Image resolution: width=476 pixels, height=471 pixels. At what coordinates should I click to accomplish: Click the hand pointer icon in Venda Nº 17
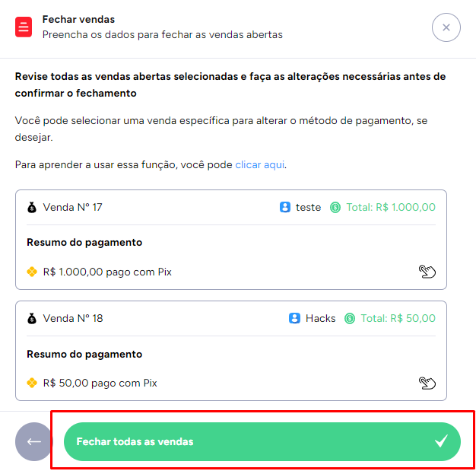427,272
